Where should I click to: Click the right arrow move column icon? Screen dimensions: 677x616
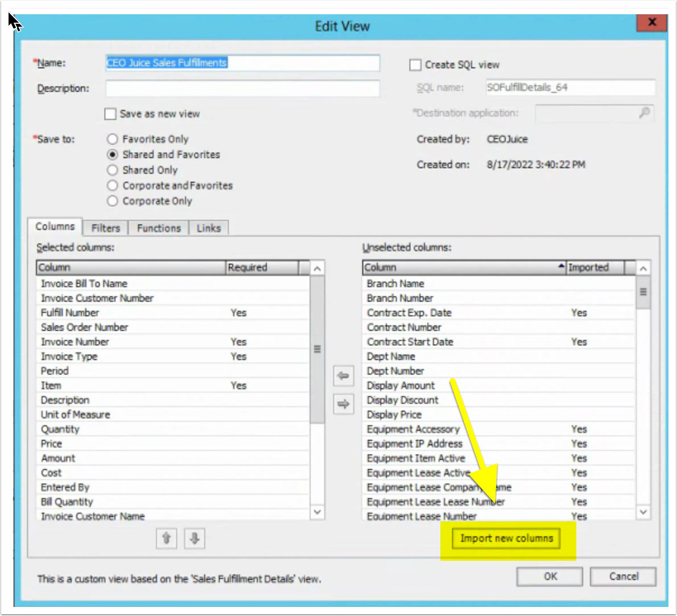pos(343,404)
